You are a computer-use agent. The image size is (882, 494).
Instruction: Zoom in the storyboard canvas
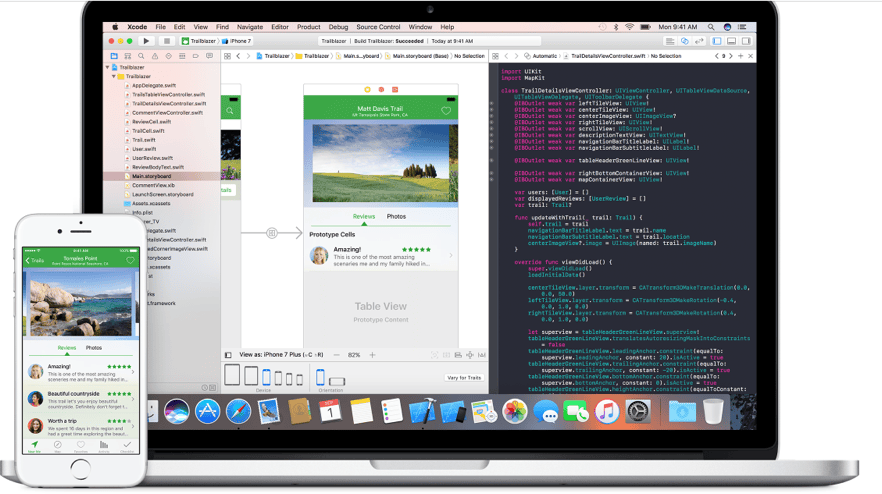coord(372,355)
